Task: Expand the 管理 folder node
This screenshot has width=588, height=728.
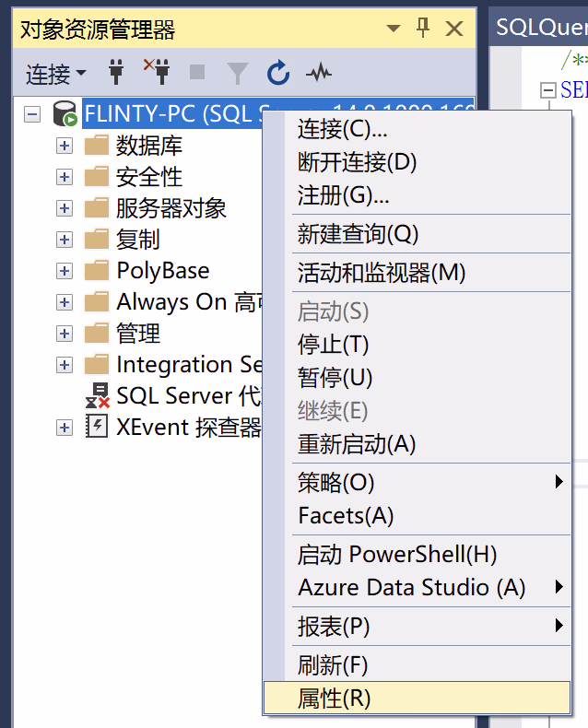Action: point(65,334)
